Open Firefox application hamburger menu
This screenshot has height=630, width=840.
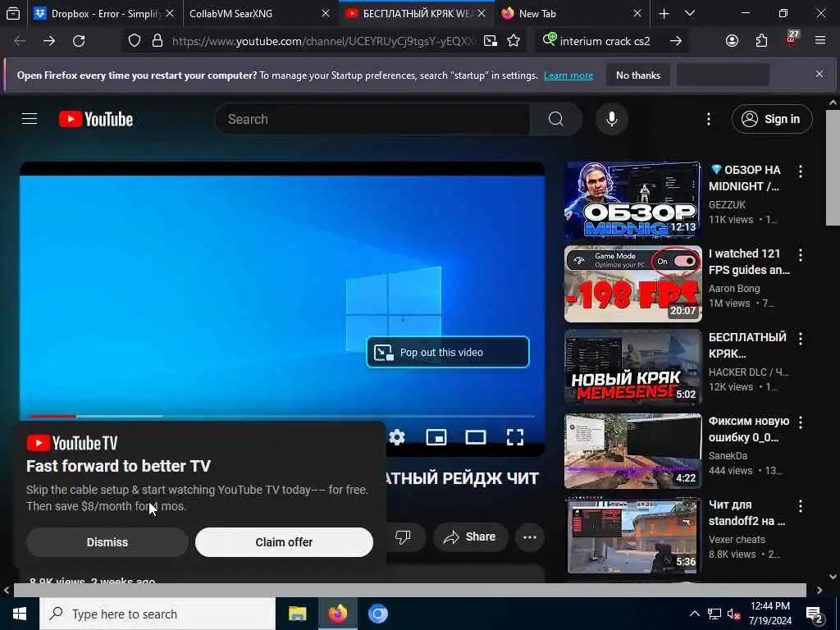click(819, 41)
